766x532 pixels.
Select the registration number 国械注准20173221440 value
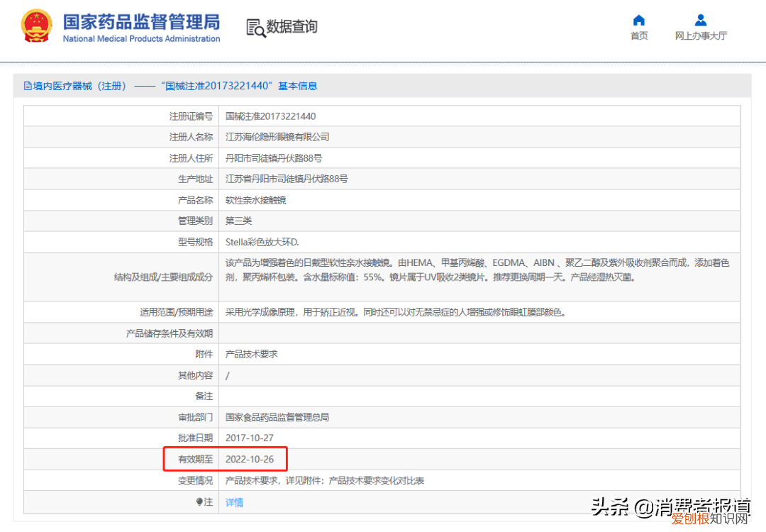[x=270, y=116]
